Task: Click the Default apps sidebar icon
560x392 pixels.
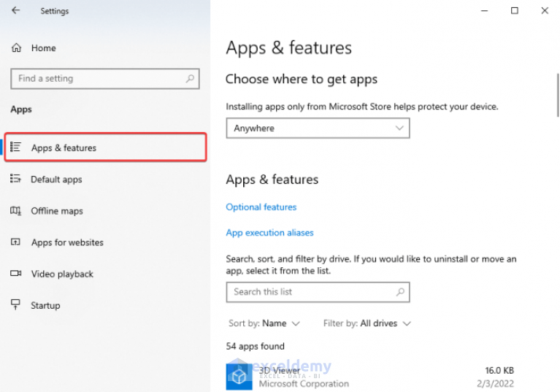Action: [x=16, y=178]
